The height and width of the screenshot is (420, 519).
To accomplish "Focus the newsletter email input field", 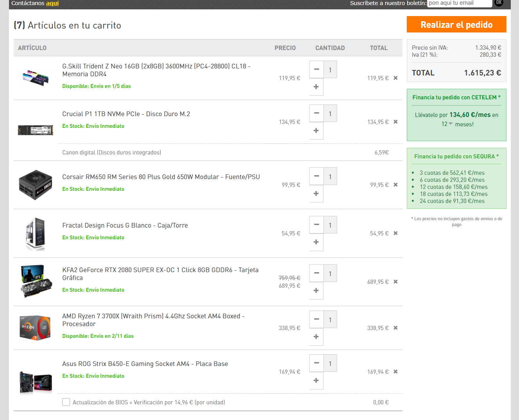I will [x=460, y=3].
